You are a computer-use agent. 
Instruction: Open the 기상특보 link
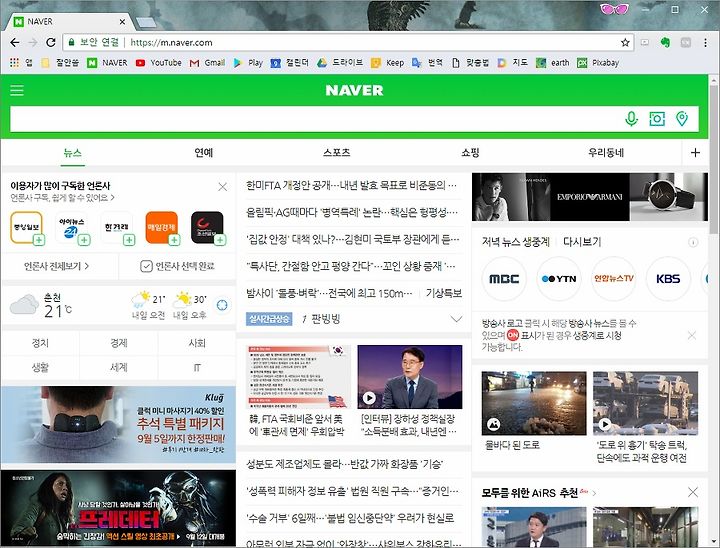(x=444, y=293)
